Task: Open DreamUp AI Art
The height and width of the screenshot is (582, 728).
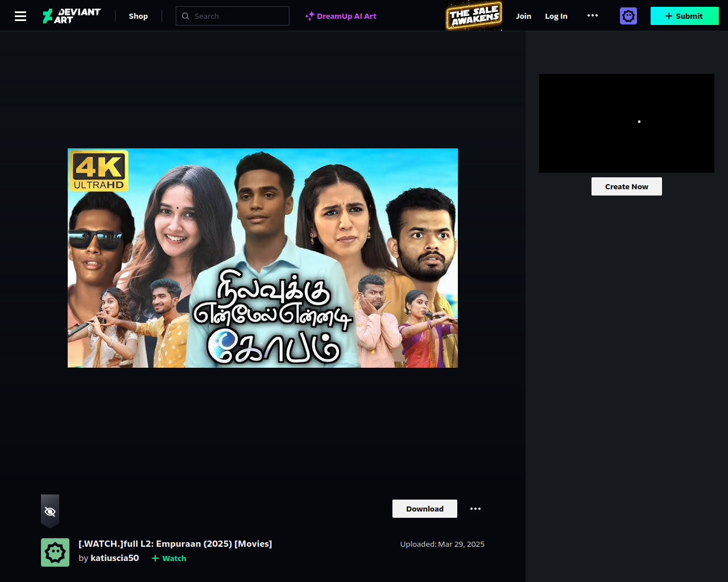Action: pyautogui.click(x=341, y=16)
